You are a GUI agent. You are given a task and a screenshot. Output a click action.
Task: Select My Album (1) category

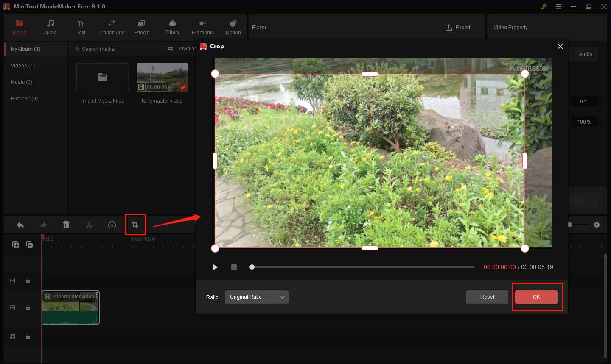tap(36, 49)
